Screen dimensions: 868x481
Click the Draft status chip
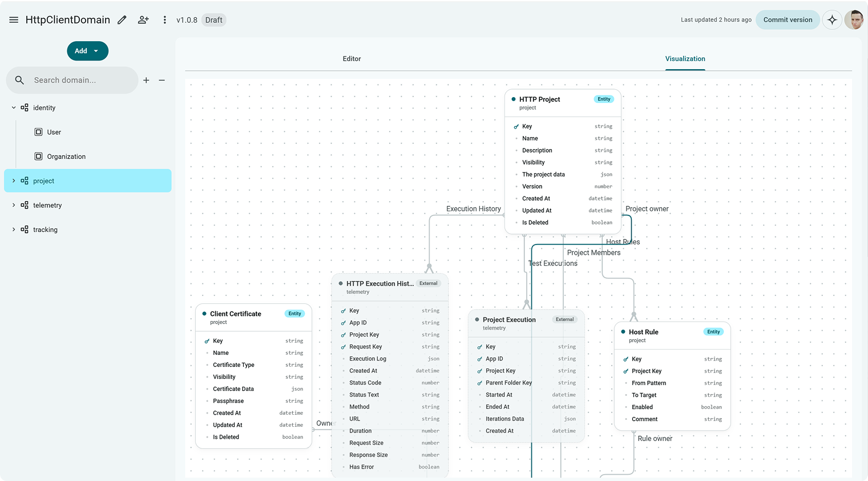pyautogui.click(x=214, y=20)
